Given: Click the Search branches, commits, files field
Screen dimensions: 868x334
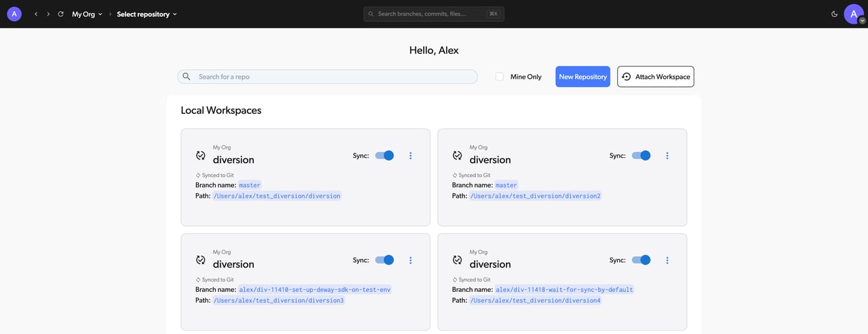Looking at the screenshot, I should [434, 14].
